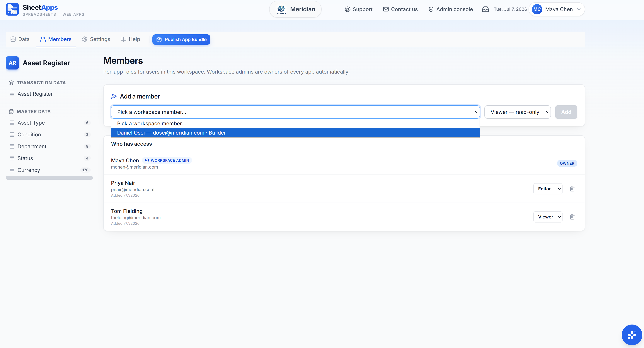Switch to the Data tab
The height and width of the screenshot is (348, 644).
point(20,39)
